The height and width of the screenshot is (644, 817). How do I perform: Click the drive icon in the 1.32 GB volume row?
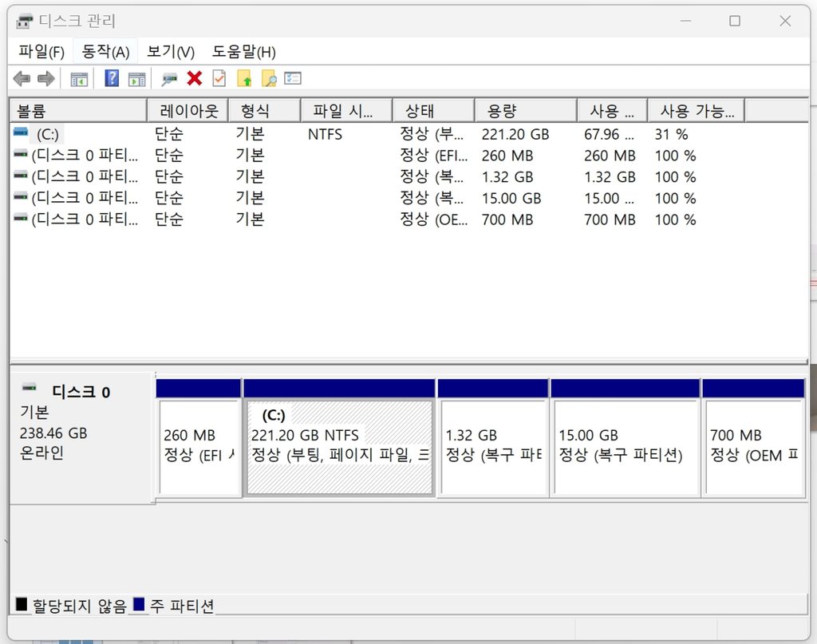pos(20,175)
